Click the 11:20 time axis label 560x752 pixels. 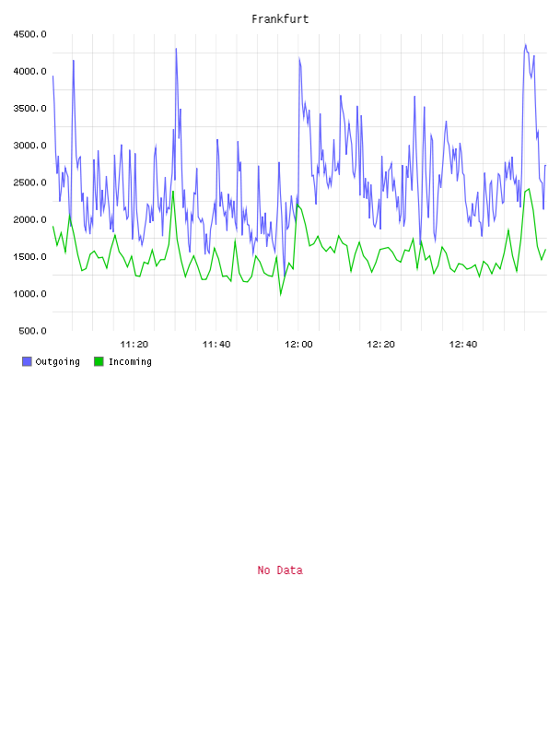pyautogui.click(x=134, y=345)
